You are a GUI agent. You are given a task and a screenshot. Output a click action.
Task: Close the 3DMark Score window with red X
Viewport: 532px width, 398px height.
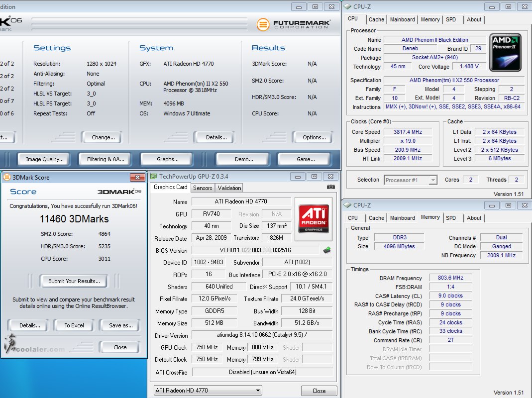click(x=137, y=177)
